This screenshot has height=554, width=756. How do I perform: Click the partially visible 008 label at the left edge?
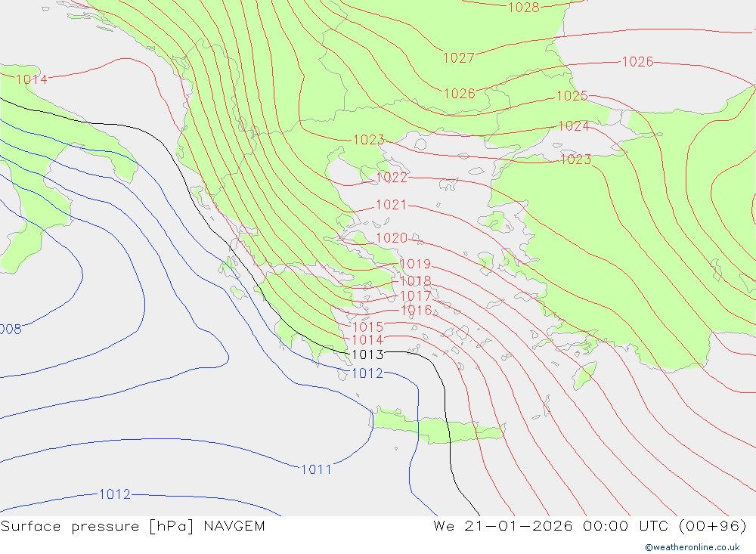(x=11, y=330)
